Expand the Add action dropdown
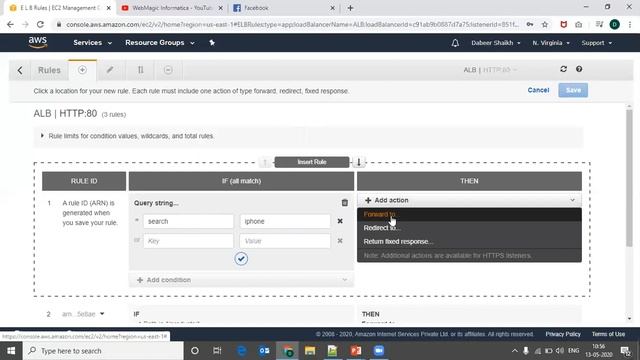Screen dimensions: 640x360 tap(469, 200)
